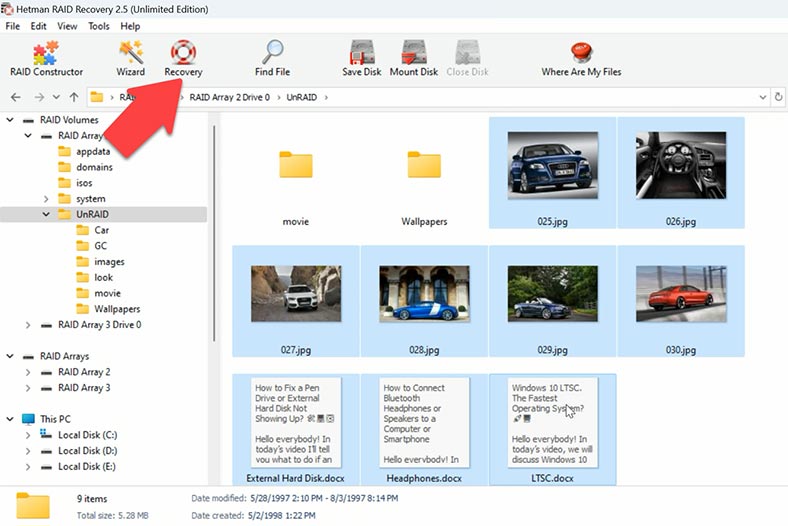This screenshot has width=788, height=526.
Task: Go up one folder level
Action: (74, 97)
